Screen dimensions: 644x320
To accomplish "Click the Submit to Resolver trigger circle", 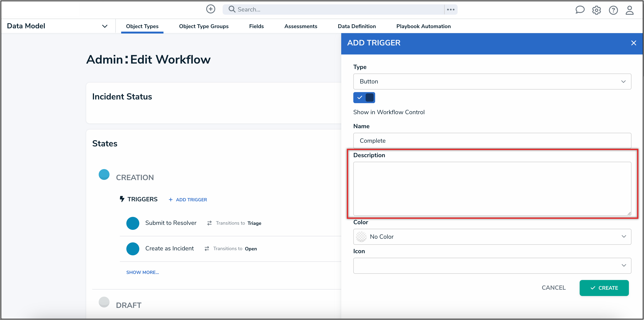I will pos(133,223).
